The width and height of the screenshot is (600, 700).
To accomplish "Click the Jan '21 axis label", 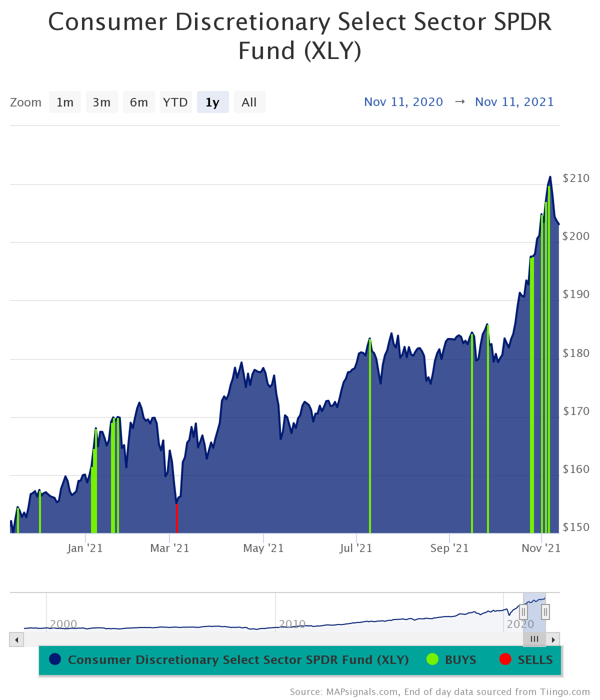I will coord(85,548).
